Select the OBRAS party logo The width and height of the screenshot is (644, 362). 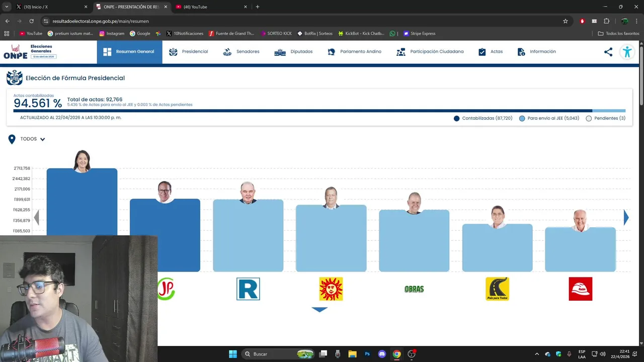[414, 289]
